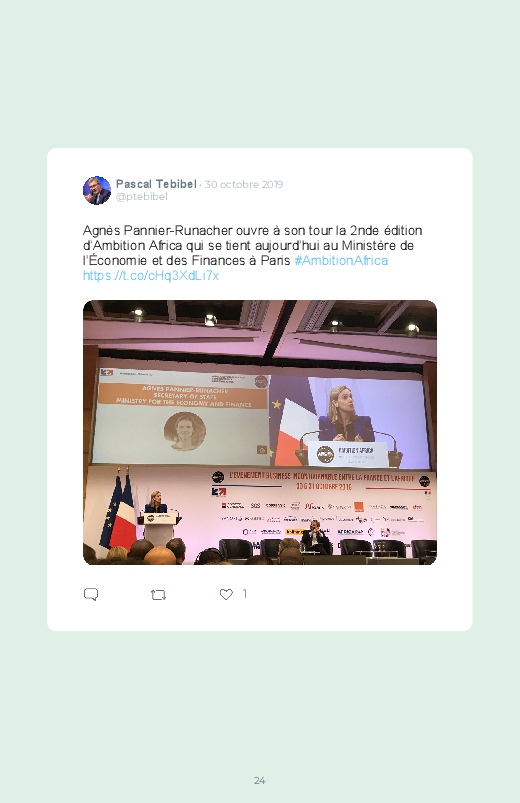Open the https://t.co/cHq3XdLi7x link
520x803 pixels.
click(x=151, y=276)
